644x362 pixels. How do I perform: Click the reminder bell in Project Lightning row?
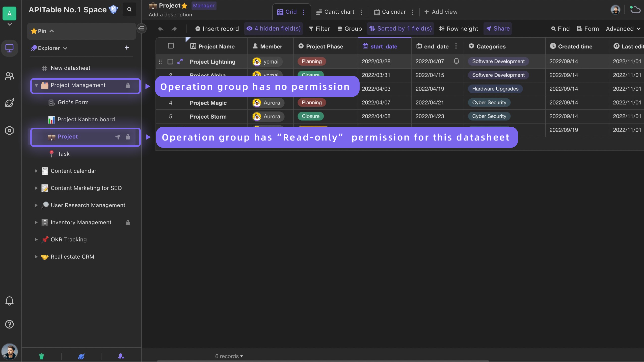[x=456, y=61]
